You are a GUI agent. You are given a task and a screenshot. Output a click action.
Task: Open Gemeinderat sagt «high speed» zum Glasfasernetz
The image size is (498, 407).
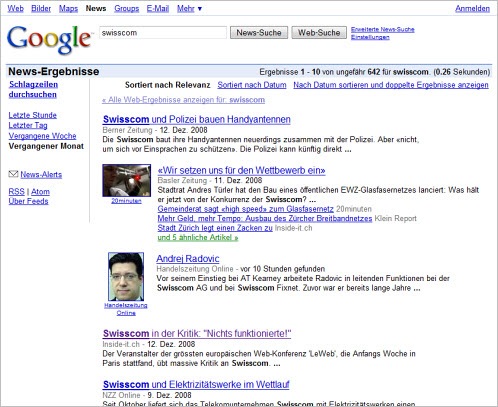(x=245, y=209)
